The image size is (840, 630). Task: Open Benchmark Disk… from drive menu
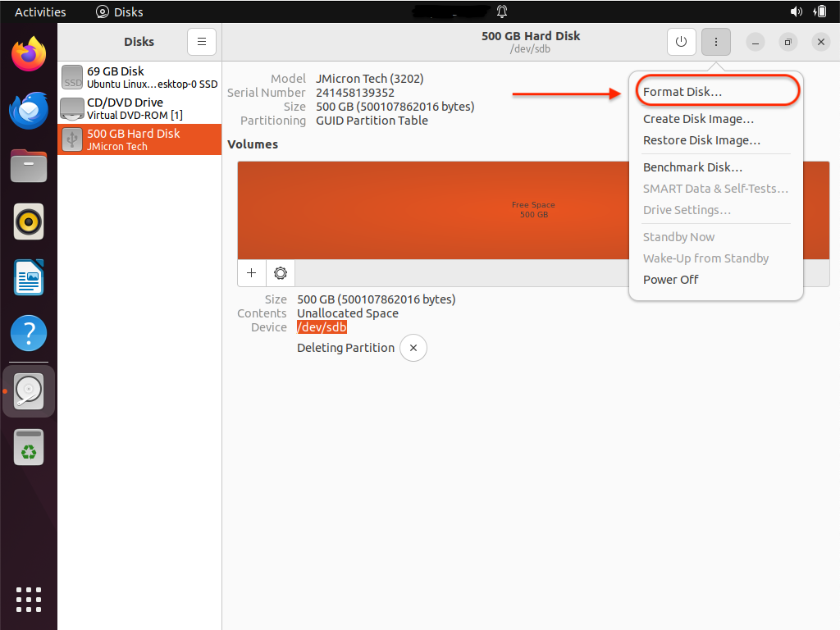coord(692,167)
